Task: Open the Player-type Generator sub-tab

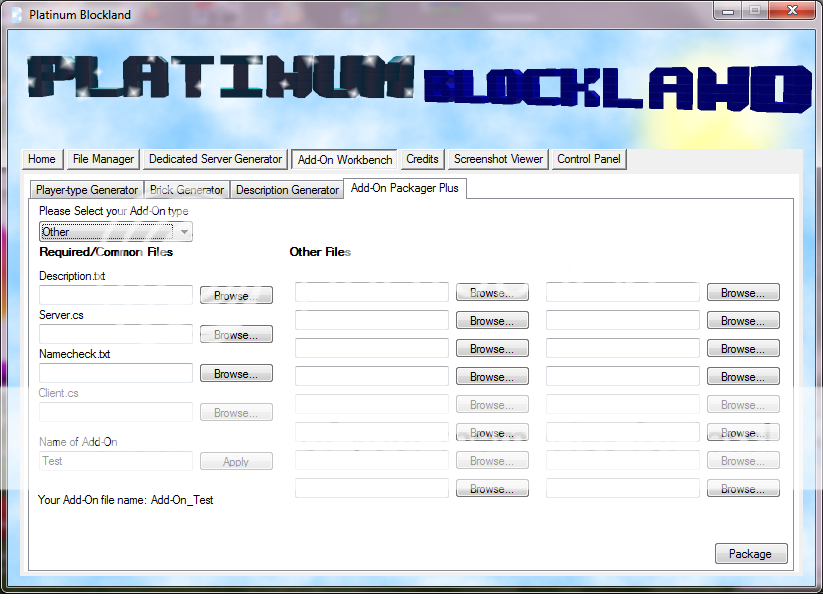Action: point(86,190)
